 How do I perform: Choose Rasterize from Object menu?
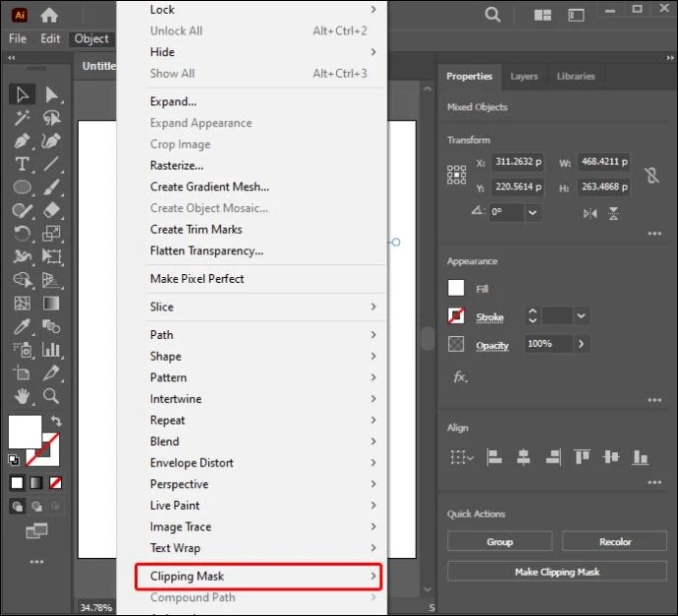[x=177, y=166]
